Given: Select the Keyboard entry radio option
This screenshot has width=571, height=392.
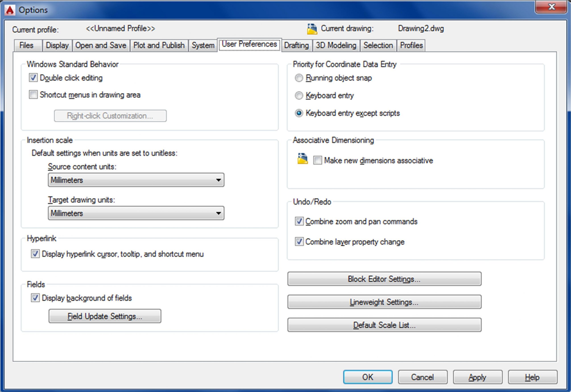Looking at the screenshot, I should tap(299, 96).
